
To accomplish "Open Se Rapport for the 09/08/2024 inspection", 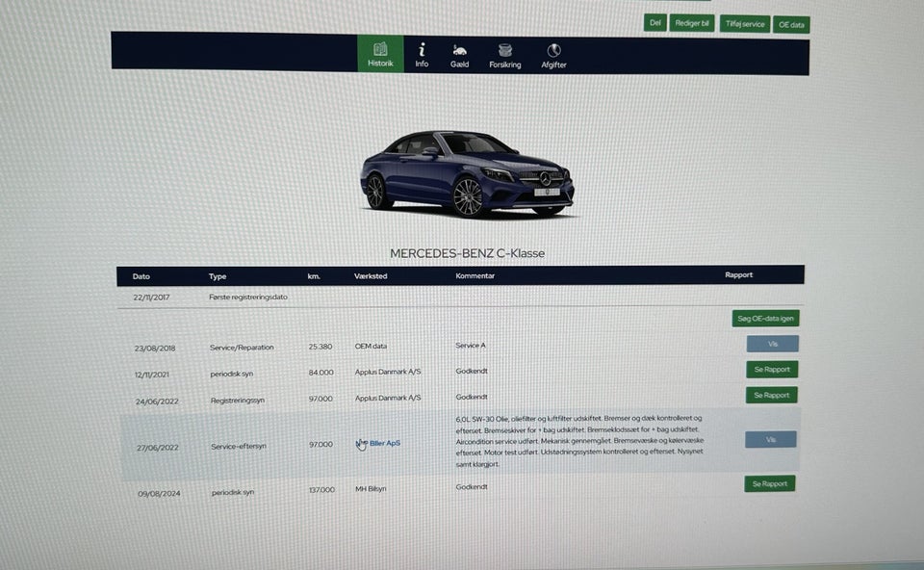I will tap(769, 483).
